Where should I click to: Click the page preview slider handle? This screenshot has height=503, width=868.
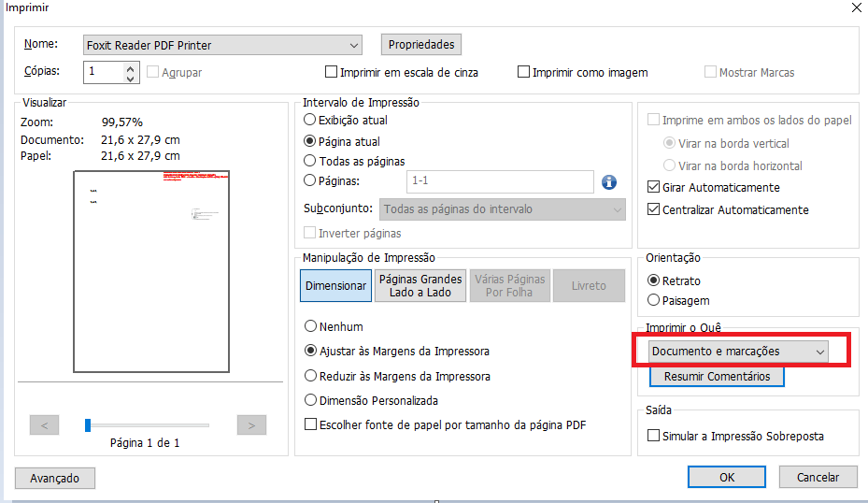coord(88,425)
